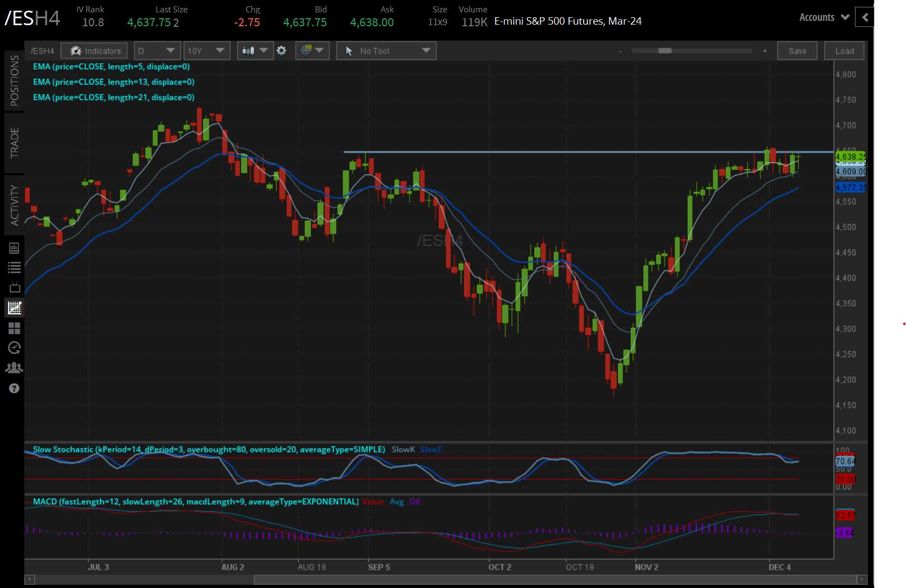
Task: Open the candlestick chart type dropdown
Action: point(255,51)
